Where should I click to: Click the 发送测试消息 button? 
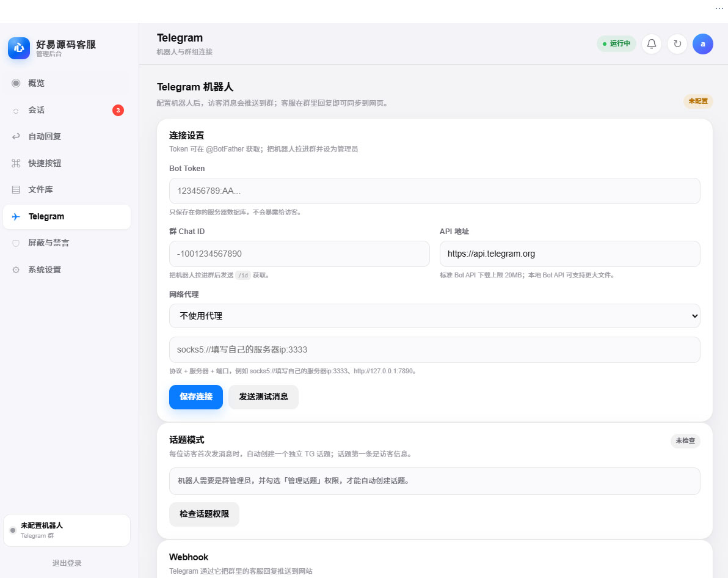[263, 397]
